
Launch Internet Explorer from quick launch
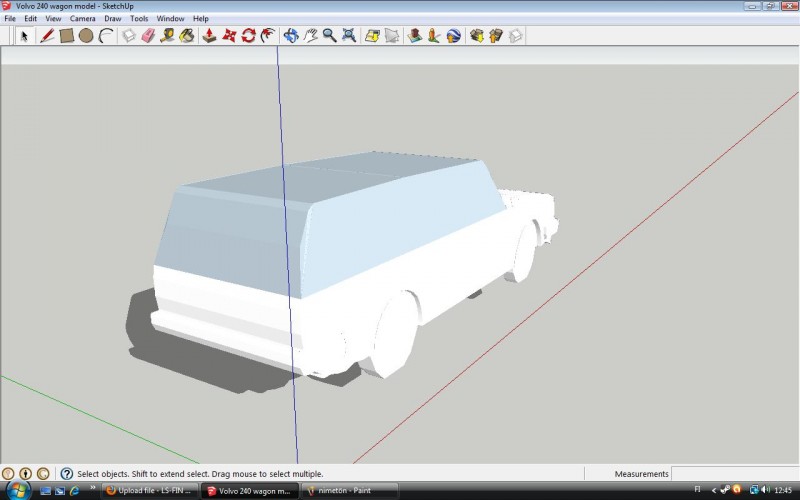(x=74, y=491)
